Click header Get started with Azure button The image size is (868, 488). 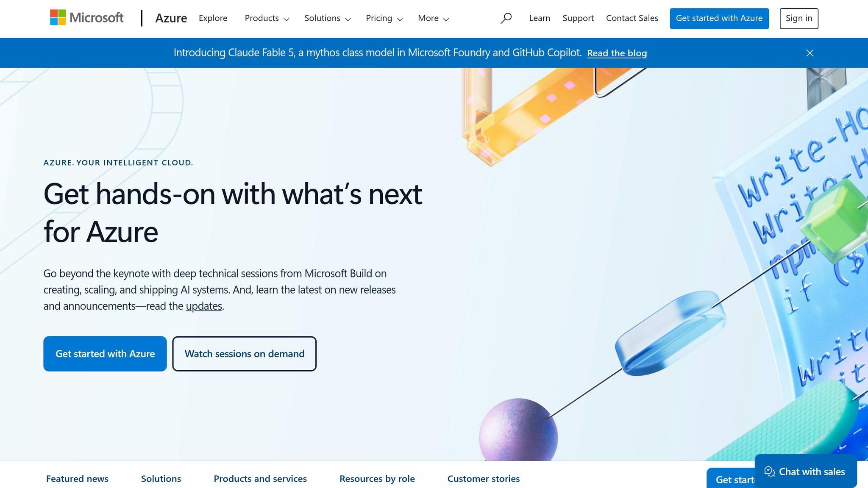[x=719, y=19]
